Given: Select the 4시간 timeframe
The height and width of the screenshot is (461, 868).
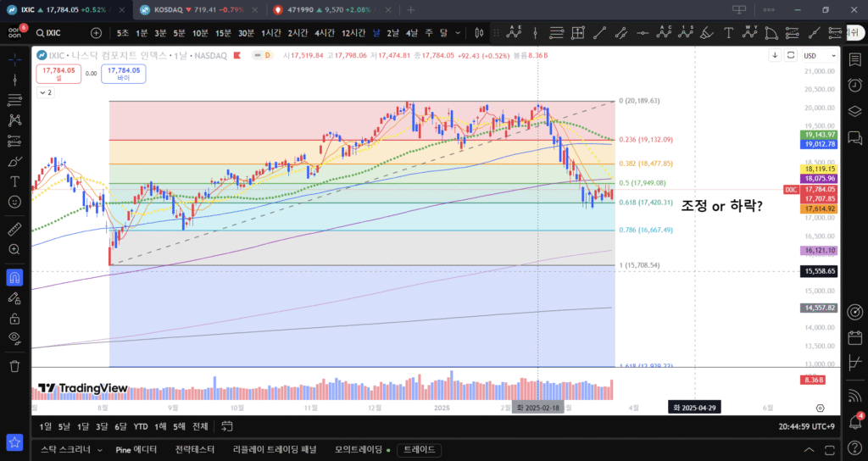Looking at the screenshot, I should pos(325,33).
